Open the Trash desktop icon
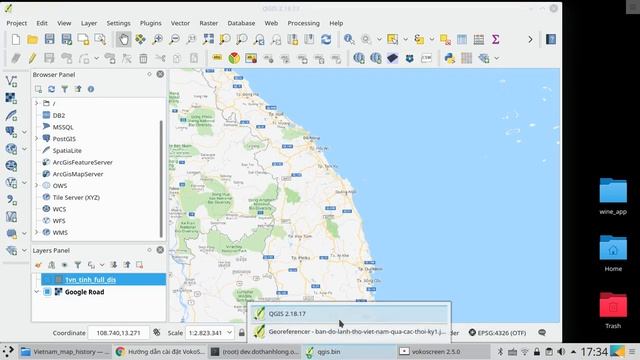Screen dimensions: 640x360 613,310
